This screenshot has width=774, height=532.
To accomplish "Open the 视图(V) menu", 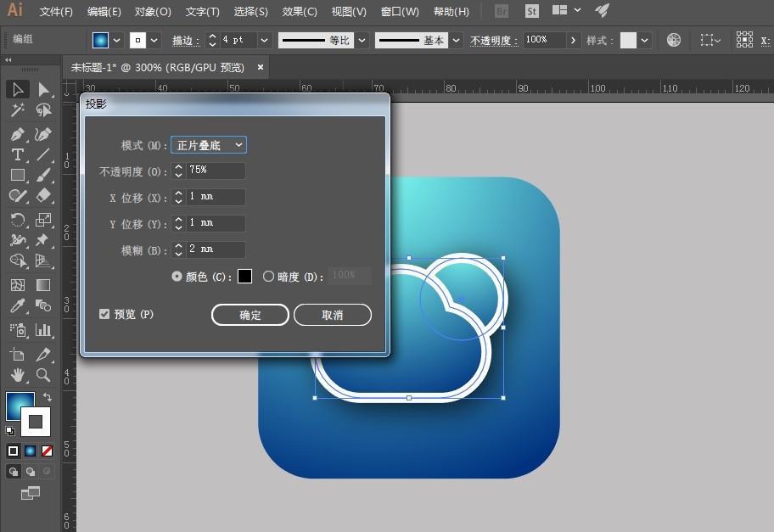I will [x=349, y=11].
